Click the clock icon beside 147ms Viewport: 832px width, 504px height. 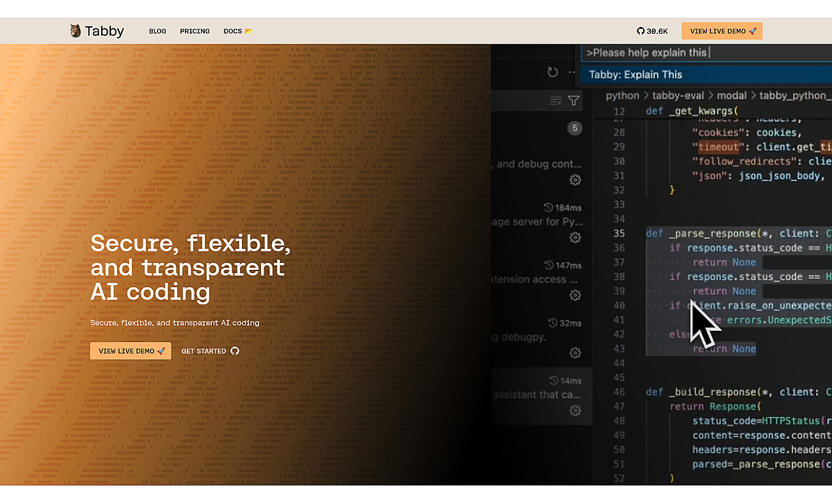click(x=548, y=265)
